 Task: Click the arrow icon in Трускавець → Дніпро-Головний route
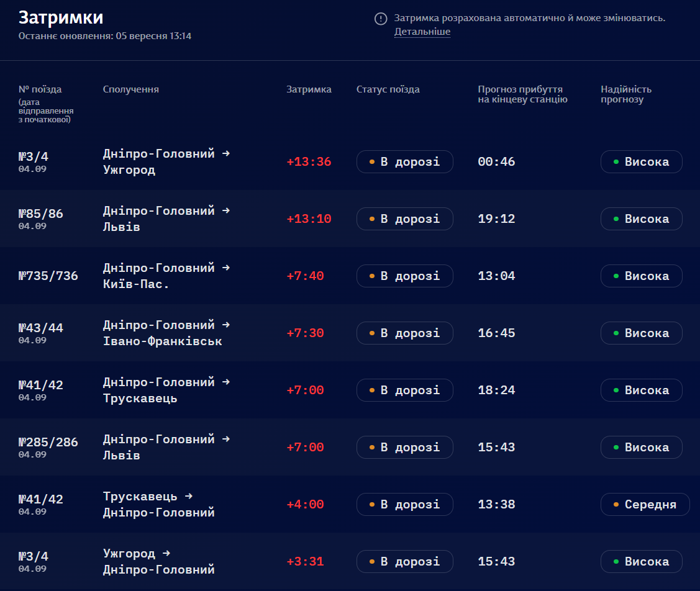[x=188, y=496]
